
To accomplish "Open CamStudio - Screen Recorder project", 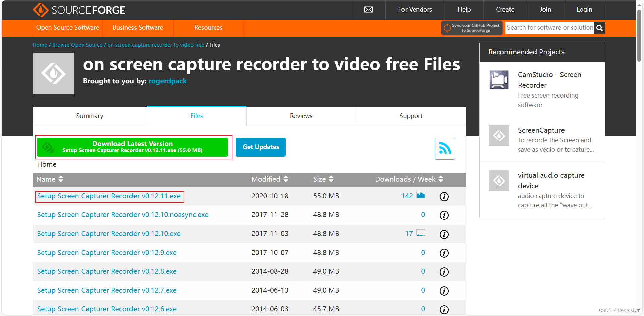I will (x=549, y=80).
